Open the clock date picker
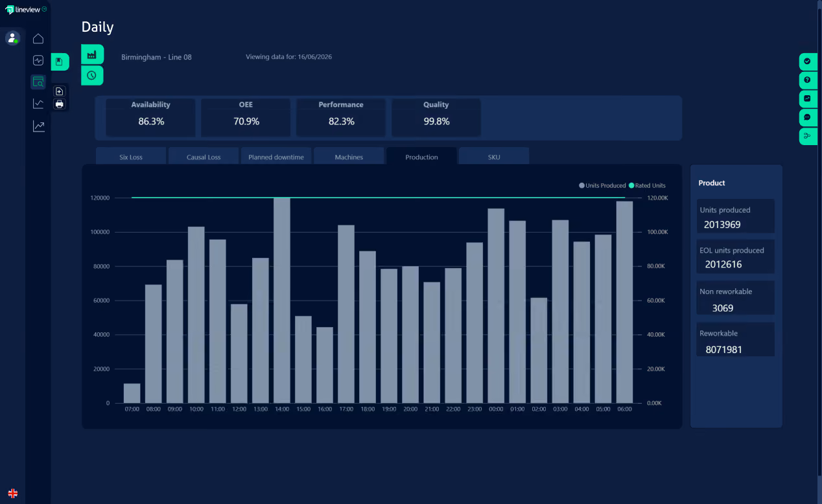The height and width of the screenshot is (504, 822). [x=92, y=76]
